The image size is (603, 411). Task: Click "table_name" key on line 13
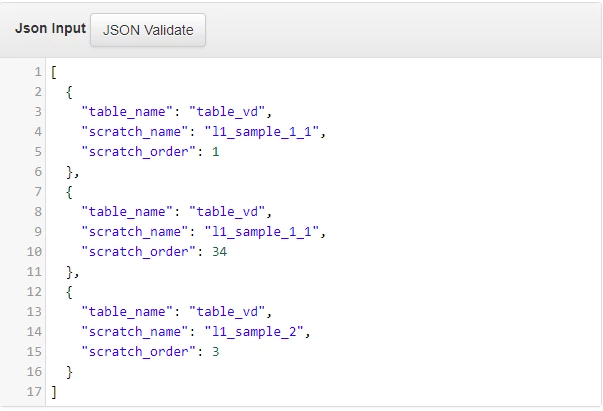127,312
